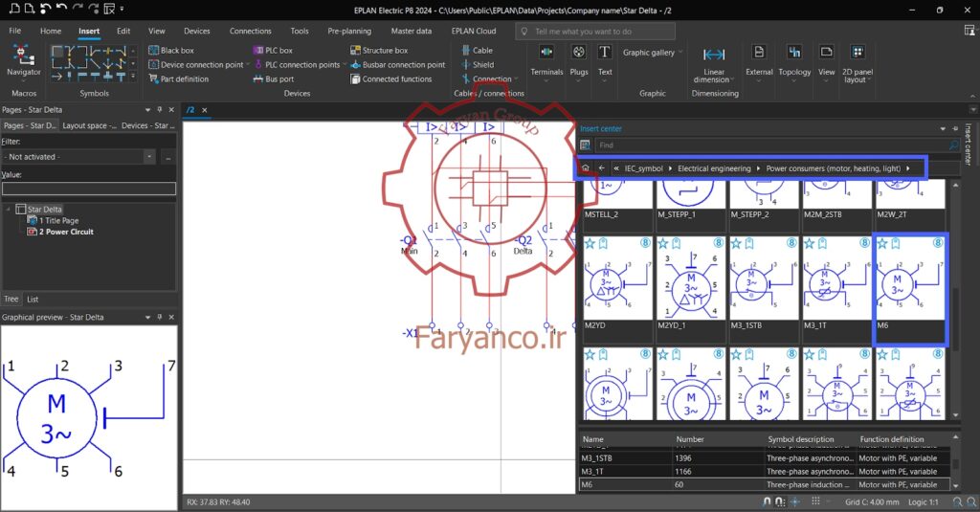Switch to the Home ribbon tab
The width and height of the screenshot is (980, 512).
point(51,31)
